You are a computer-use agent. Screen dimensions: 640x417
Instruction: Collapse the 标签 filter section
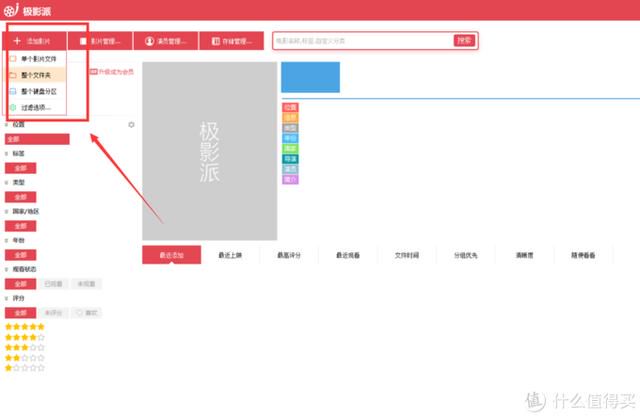pos(7,153)
